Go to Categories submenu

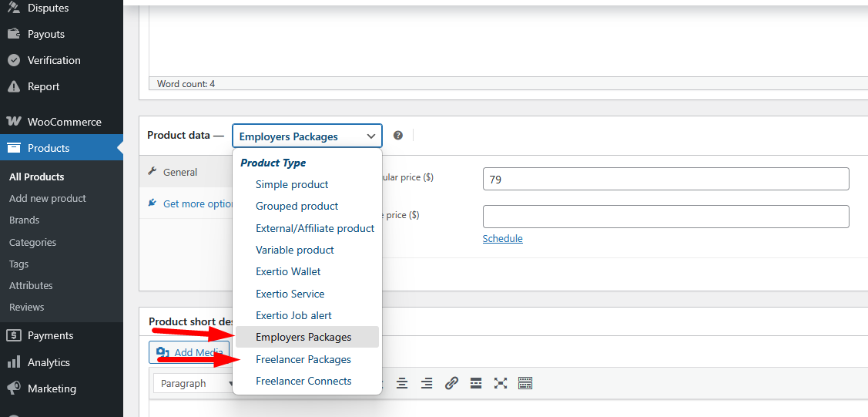(32, 242)
